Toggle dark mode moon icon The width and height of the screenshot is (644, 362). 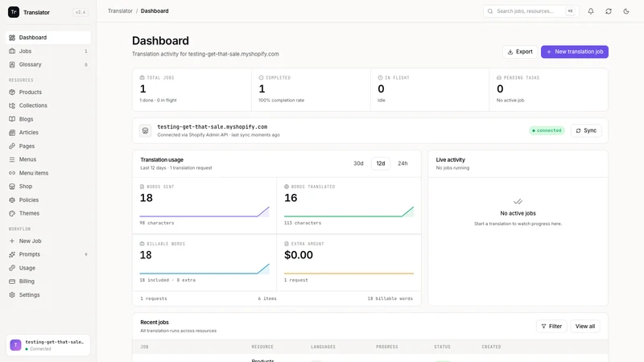(x=626, y=11)
